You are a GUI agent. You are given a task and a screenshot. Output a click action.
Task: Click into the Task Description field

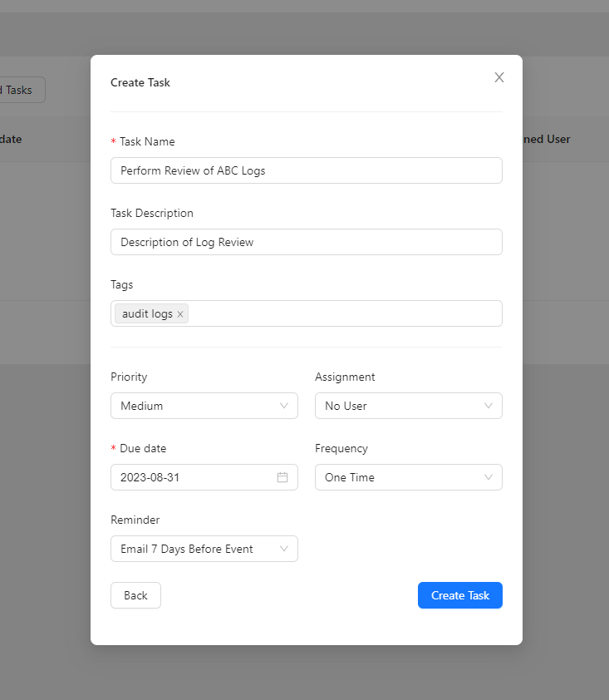pyautogui.click(x=306, y=242)
